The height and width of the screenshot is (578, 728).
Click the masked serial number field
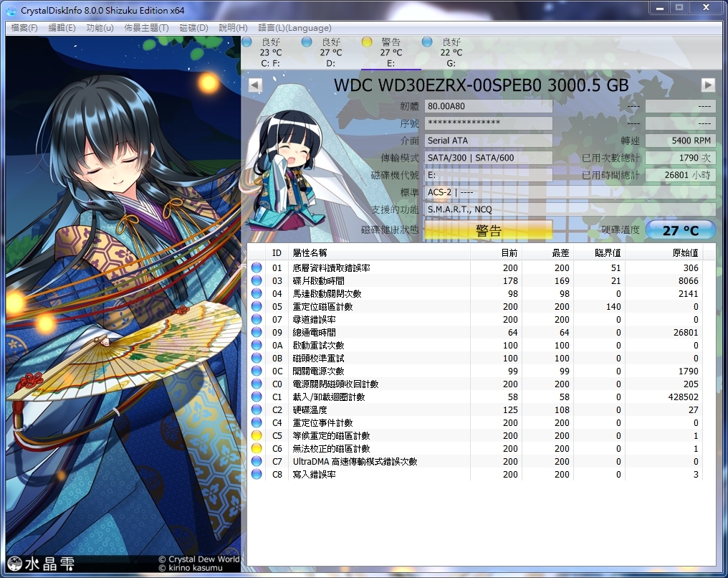489,123
